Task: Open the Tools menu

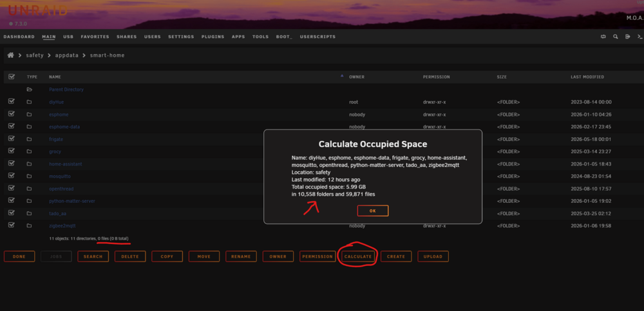Action: tap(260, 37)
